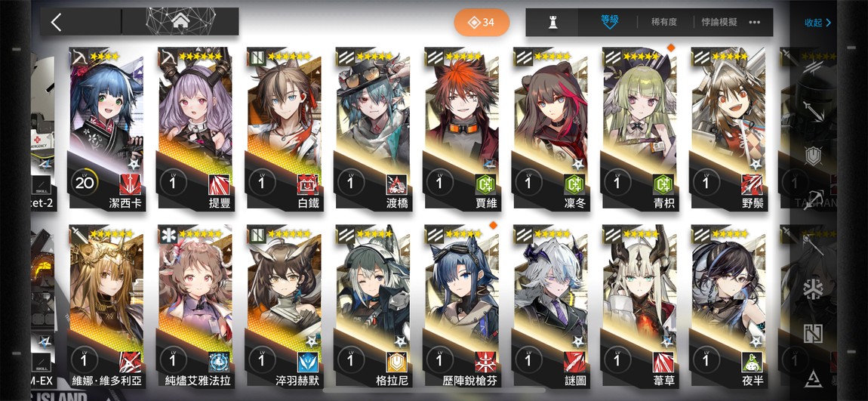Sort operators by 稀有度 rarity
Image resolution: width=868 pixels, height=401 pixels.
point(663,22)
